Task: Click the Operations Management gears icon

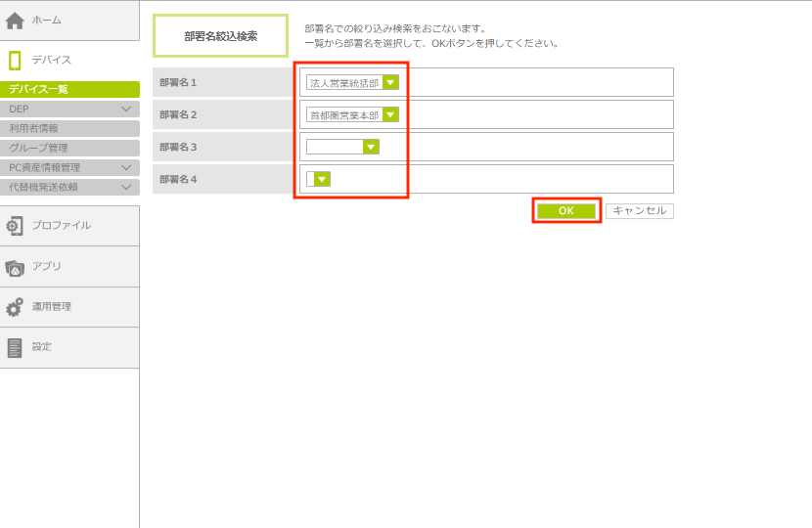Action: (15, 307)
